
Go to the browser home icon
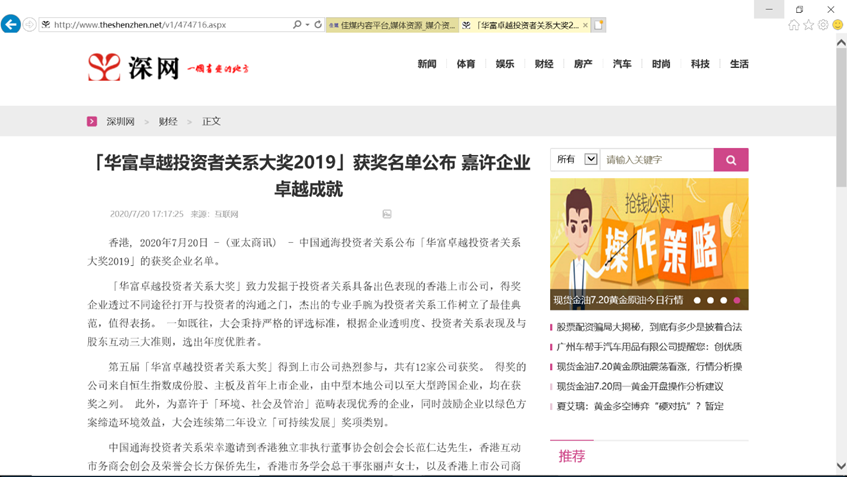tap(794, 25)
